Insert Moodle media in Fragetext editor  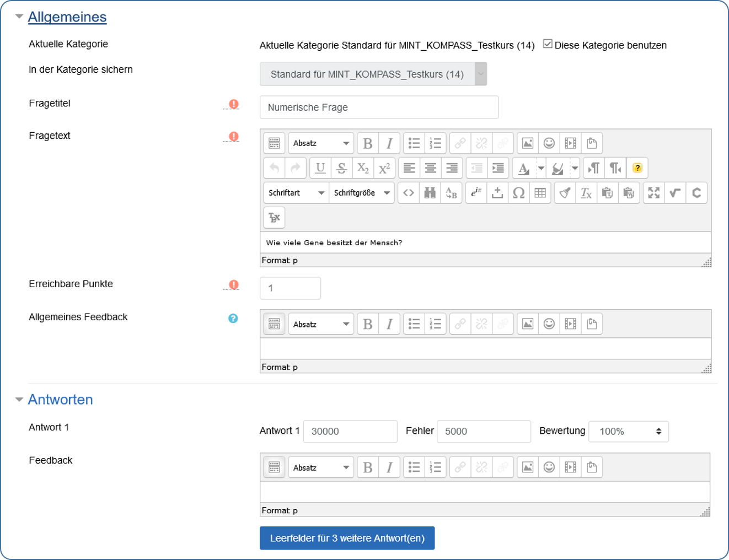tap(571, 143)
